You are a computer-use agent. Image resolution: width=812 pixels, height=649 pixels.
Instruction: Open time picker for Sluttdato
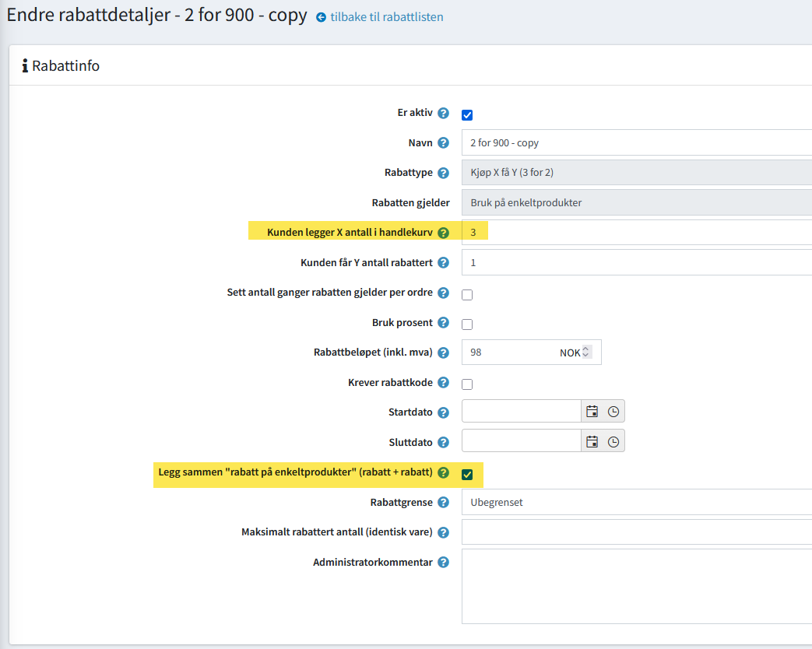pyautogui.click(x=613, y=441)
